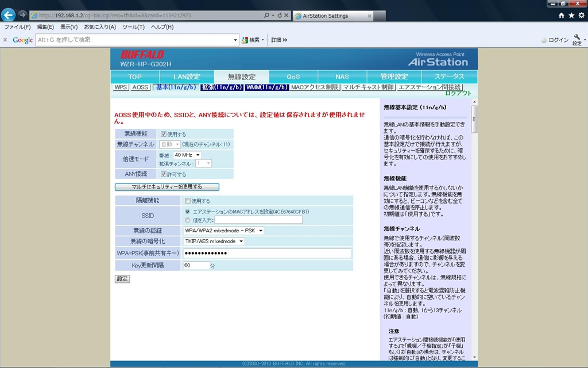Screen dimensions: 588x368
Task: Click the address bar search magnifier icon
Action: pos(266,16)
